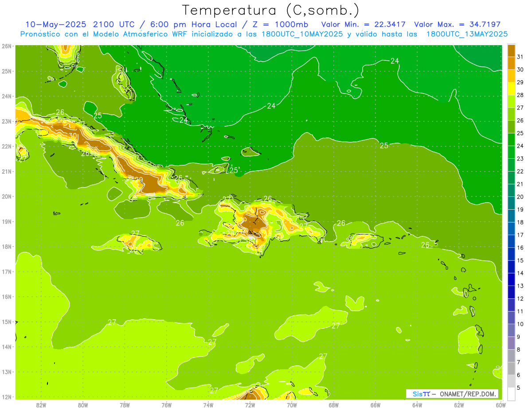This screenshot has height=411, width=532.
Task: Click the 66W longitude axis label
Action: (376, 405)
